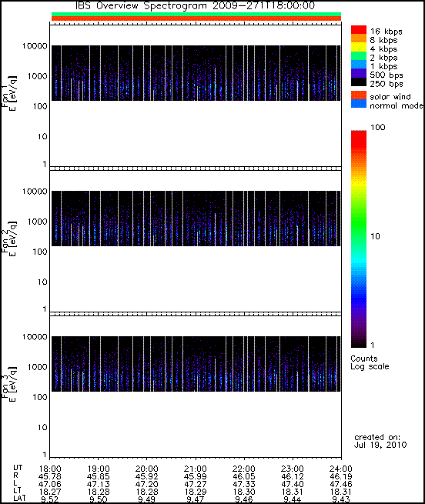Click the R value '45.78'

click(50, 476)
